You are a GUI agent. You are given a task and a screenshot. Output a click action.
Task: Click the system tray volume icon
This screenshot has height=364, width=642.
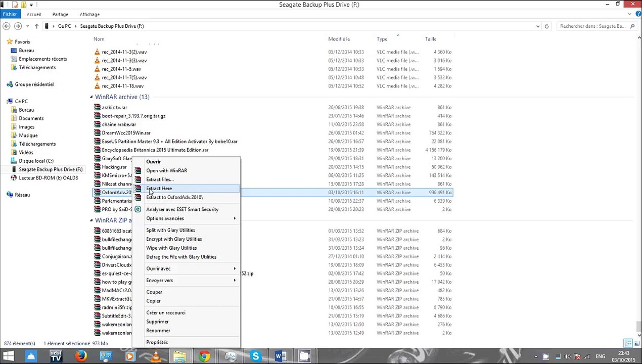point(567,356)
